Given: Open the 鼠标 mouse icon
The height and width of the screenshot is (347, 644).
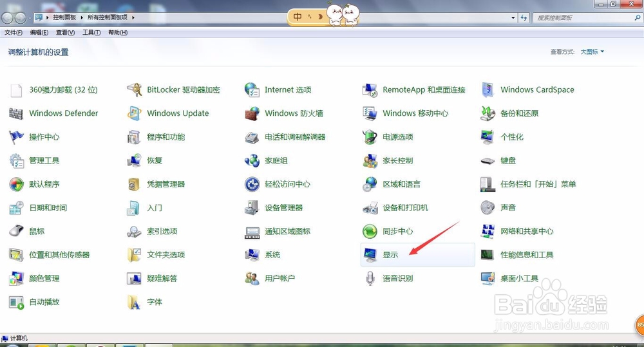Looking at the screenshot, I should 17,231.
